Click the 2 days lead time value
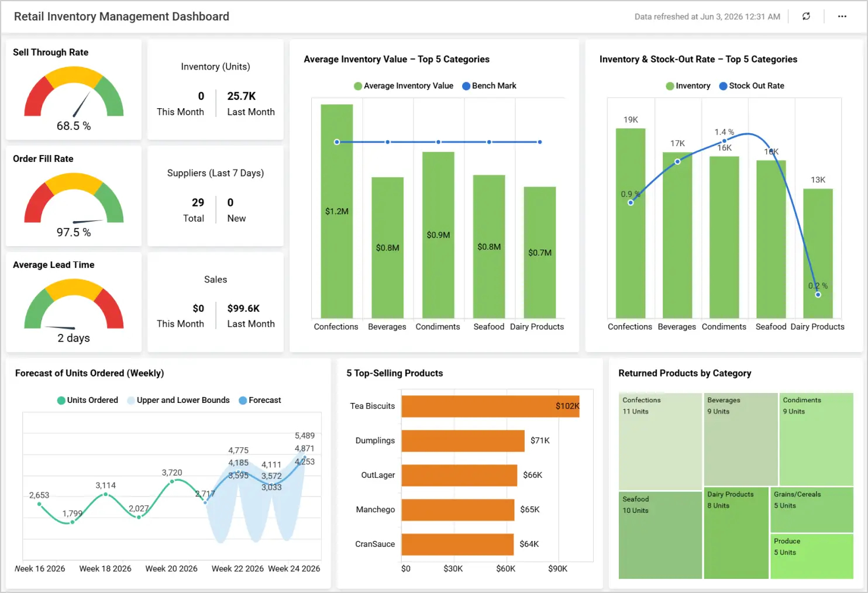This screenshot has width=868, height=593. point(74,339)
